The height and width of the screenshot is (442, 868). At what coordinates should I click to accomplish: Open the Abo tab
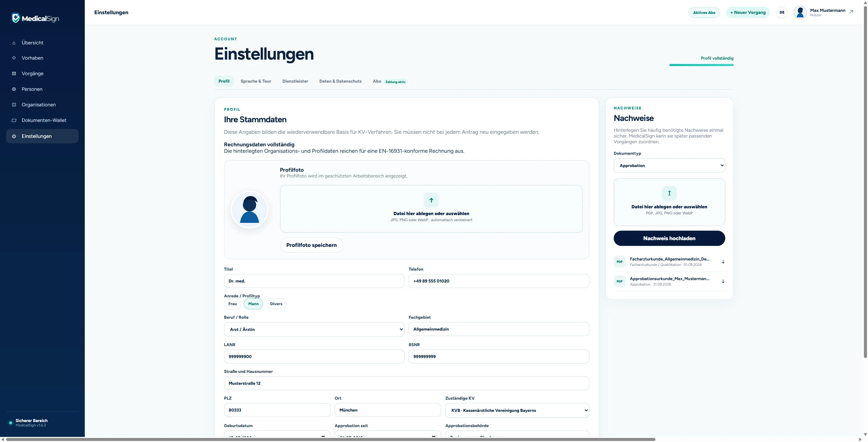click(x=390, y=81)
